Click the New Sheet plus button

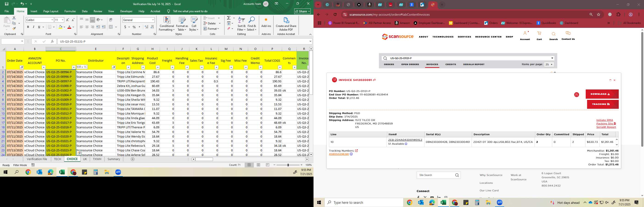133,159
